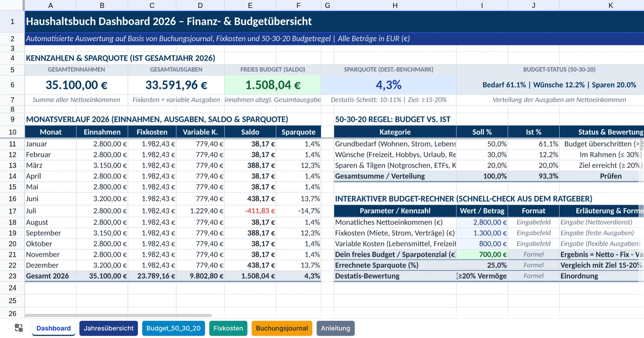This screenshot has height=338, width=644.
Task: Select the 700,00 € freies Budget result cell
Action: point(482,255)
